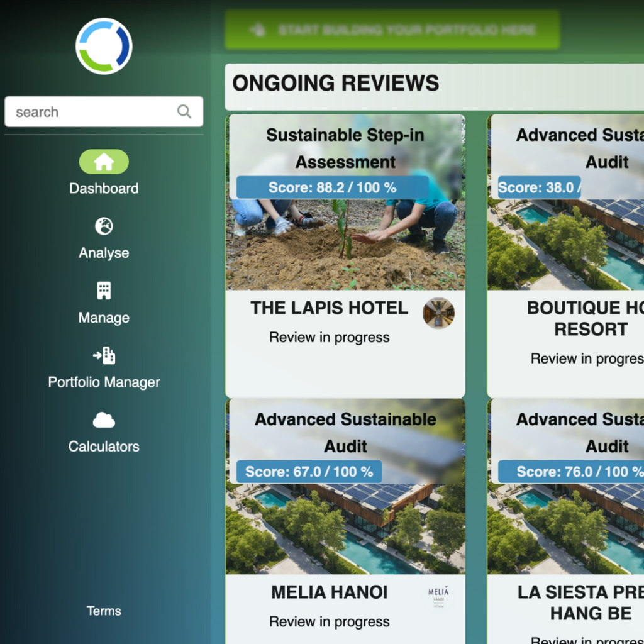Click the pointing hand icon in green banner
This screenshot has height=644, width=644.
257,30
